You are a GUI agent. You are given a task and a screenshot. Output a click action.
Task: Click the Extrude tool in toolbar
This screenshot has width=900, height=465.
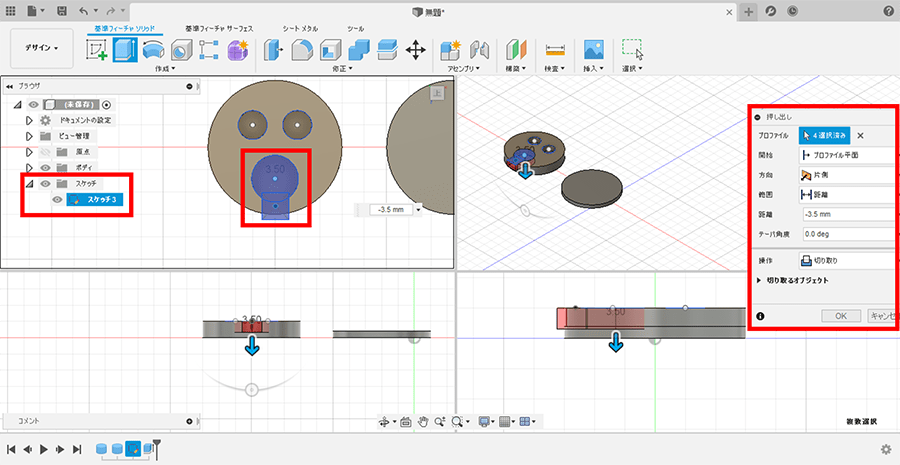125,49
